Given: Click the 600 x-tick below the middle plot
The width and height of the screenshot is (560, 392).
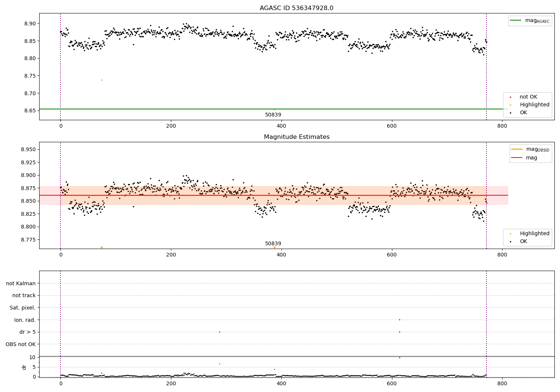Looking at the screenshot, I should click(x=392, y=255).
